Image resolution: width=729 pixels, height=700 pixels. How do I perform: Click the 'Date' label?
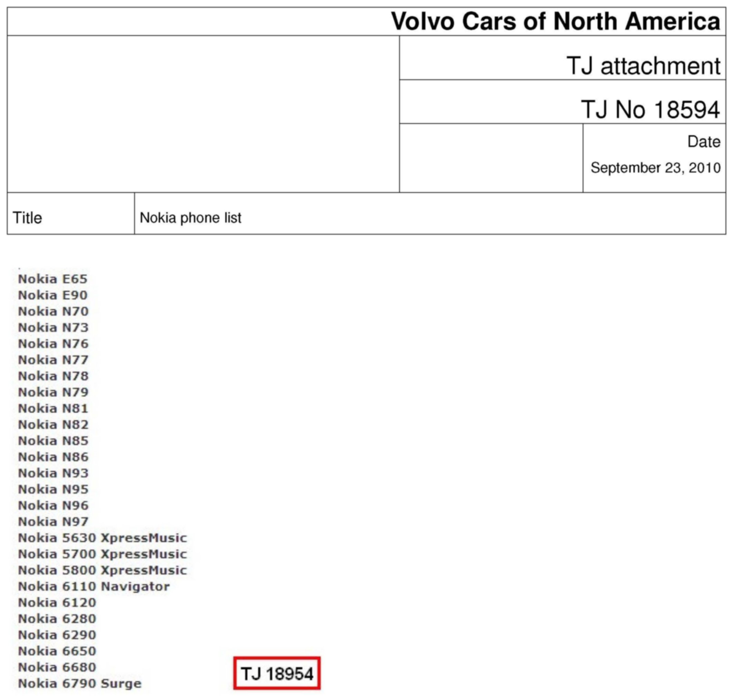pyautogui.click(x=704, y=141)
